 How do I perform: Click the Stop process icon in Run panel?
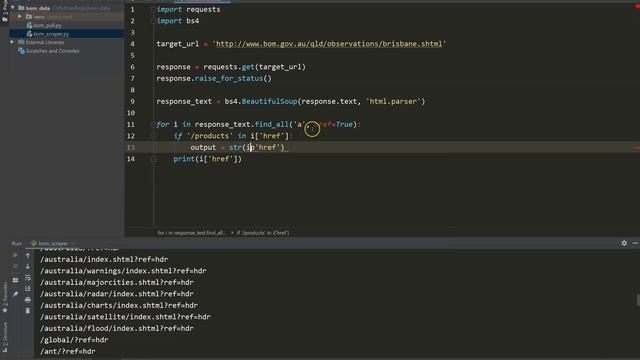[15, 267]
